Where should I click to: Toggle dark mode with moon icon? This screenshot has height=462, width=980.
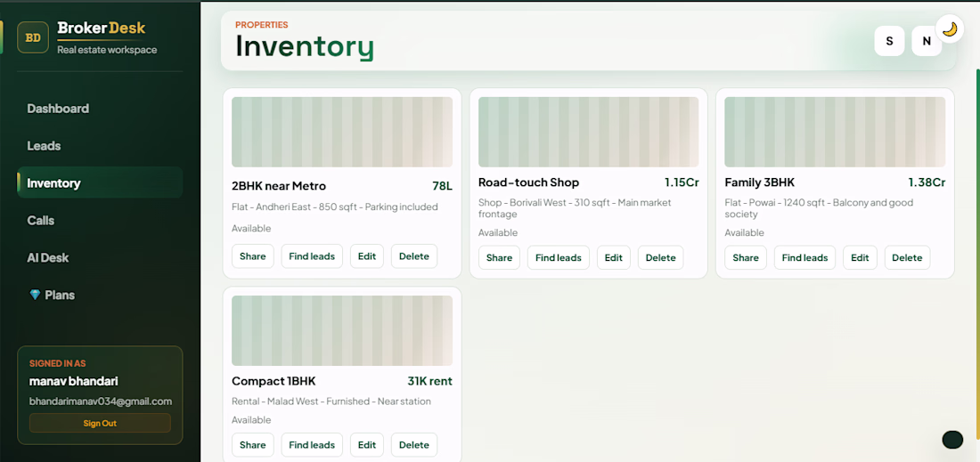point(950,29)
